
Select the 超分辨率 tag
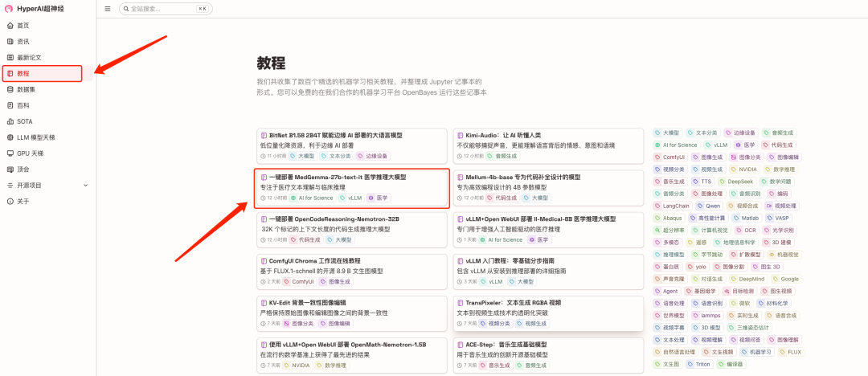coord(670,231)
